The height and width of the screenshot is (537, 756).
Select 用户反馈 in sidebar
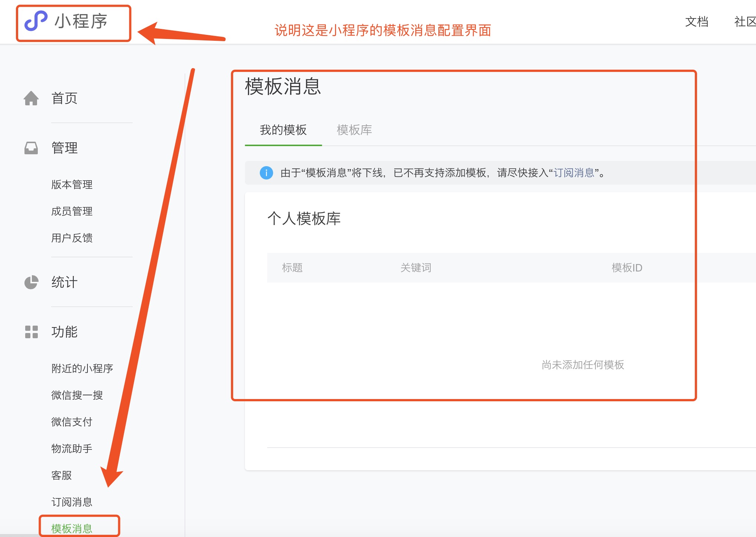[72, 238]
